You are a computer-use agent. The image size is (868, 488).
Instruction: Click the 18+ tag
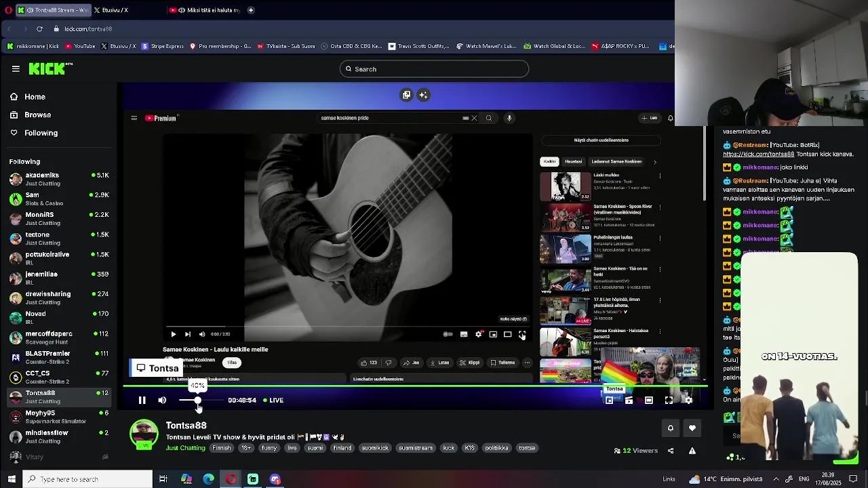pos(246,448)
